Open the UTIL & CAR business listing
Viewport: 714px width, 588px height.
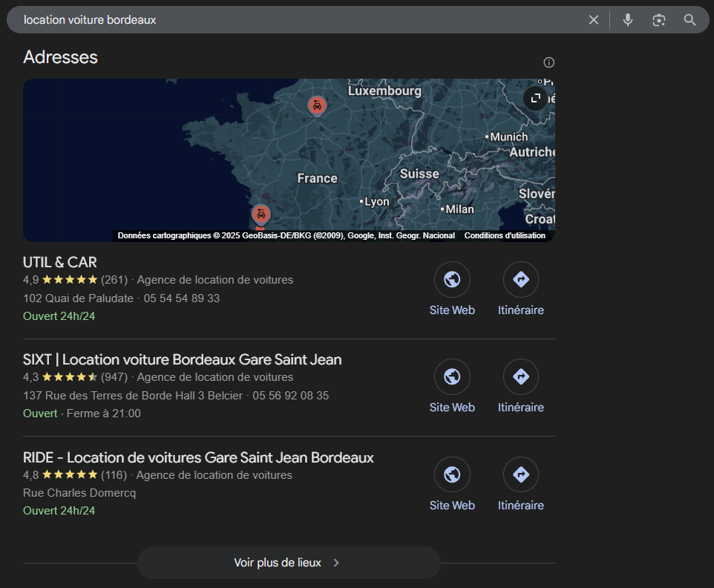pyautogui.click(x=59, y=262)
